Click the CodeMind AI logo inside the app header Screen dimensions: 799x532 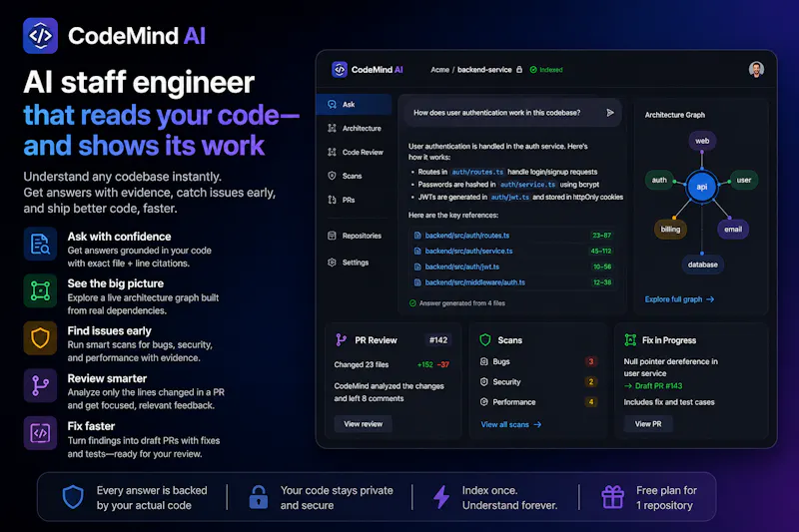pyautogui.click(x=340, y=69)
